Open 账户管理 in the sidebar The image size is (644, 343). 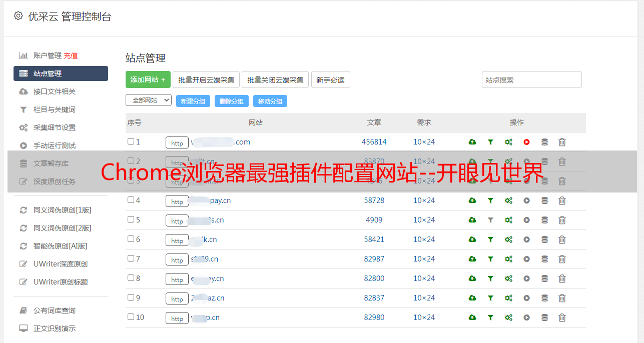47,55
